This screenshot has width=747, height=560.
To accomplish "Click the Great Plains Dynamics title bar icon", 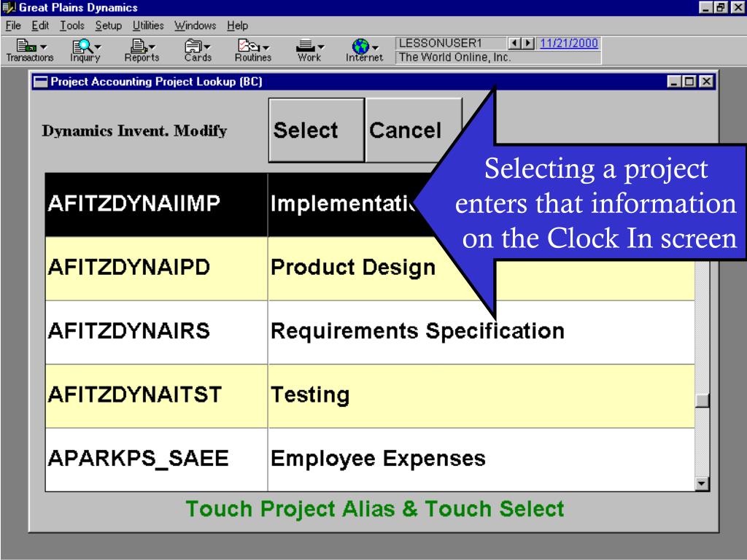I will tap(9, 7).
